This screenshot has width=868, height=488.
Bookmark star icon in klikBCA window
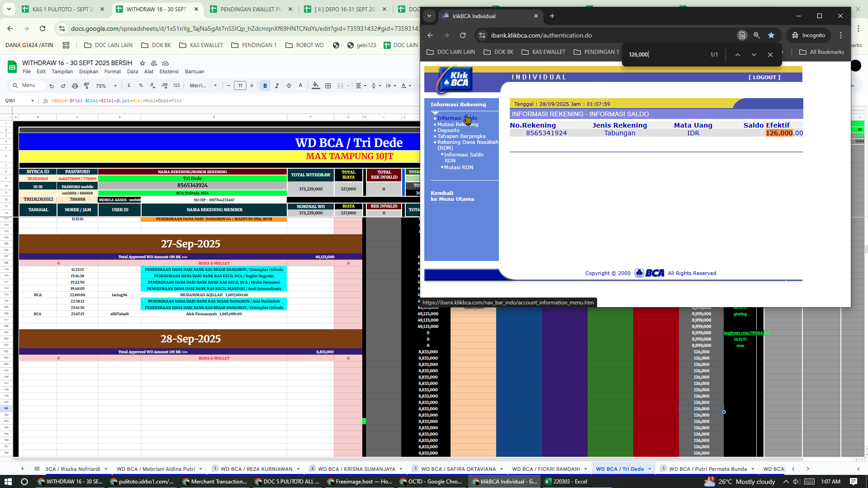(x=771, y=35)
